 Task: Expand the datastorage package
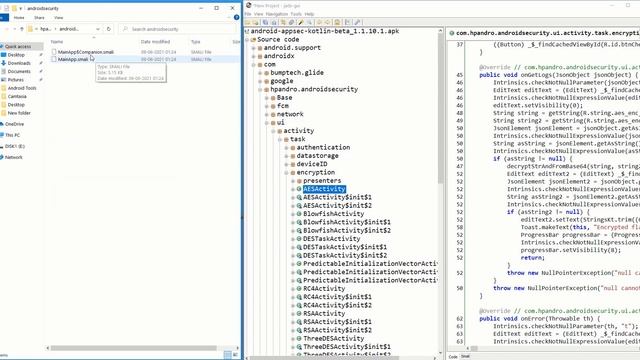click(x=287, y=156)
